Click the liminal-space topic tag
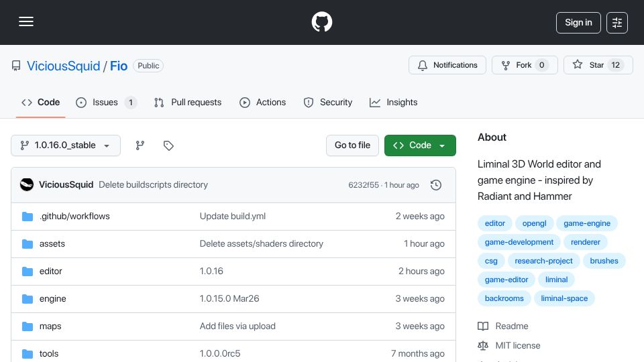This screenshot has width=644, height=362. click(564, 298)
